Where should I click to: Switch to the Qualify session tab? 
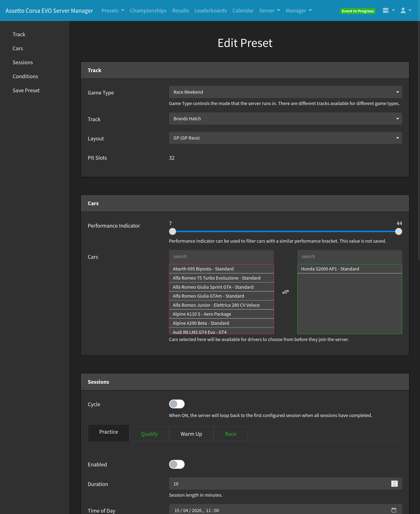point(149,434)
